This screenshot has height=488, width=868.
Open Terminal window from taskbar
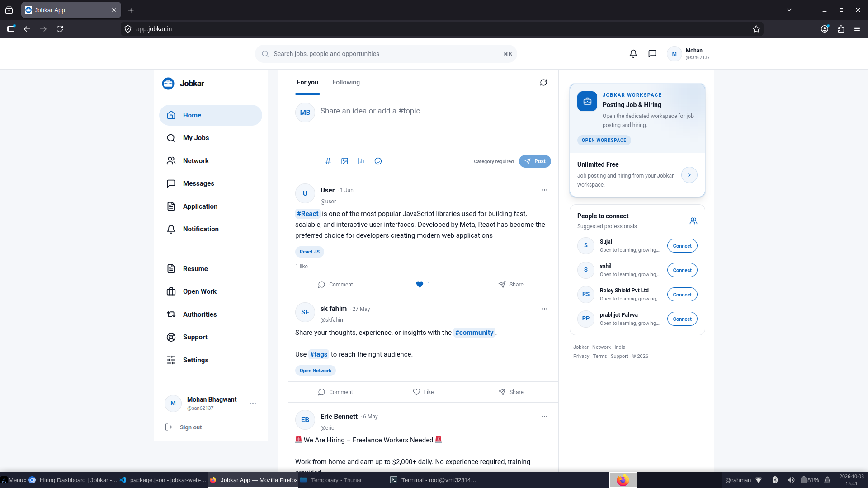point(434,480)
